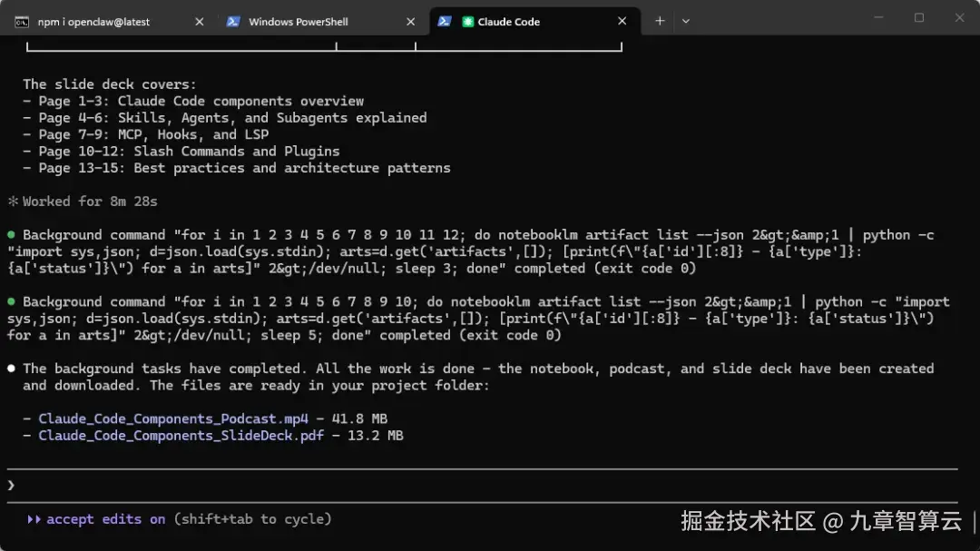
Task: Click 'Page 13-15: Best practices and architecture patterns'
Action: pos(244,168)
